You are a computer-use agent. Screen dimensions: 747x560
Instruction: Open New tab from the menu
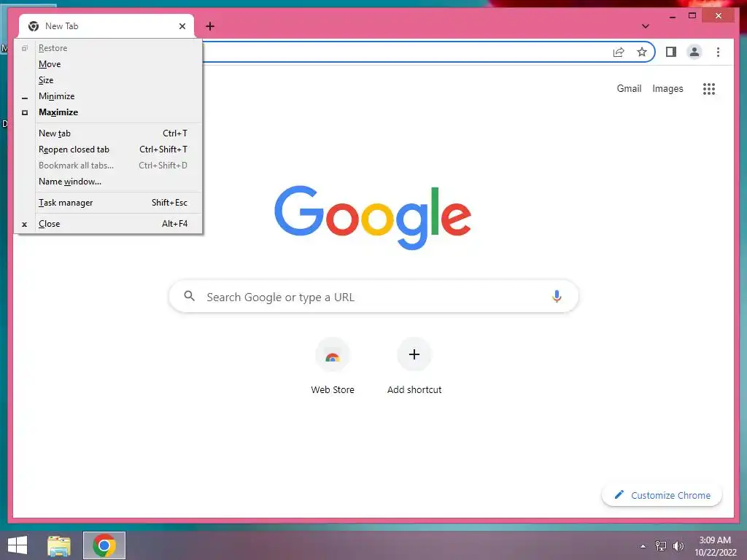pos(108,133)
